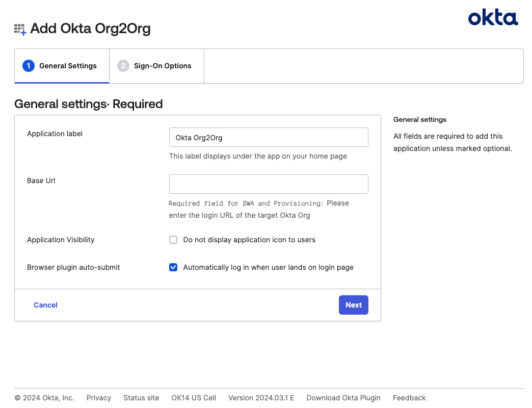Click the Okta logo

tap(493, 18)
